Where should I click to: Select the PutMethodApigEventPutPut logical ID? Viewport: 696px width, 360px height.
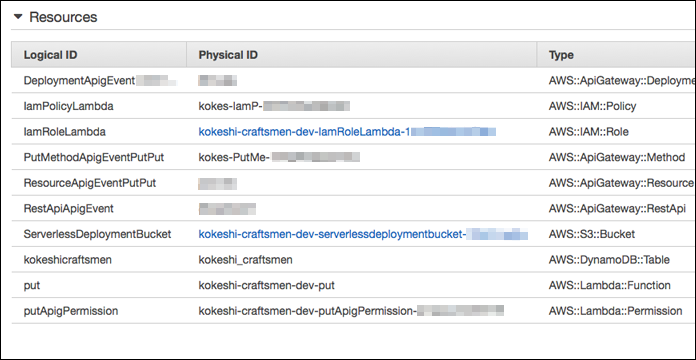[94, 157]
